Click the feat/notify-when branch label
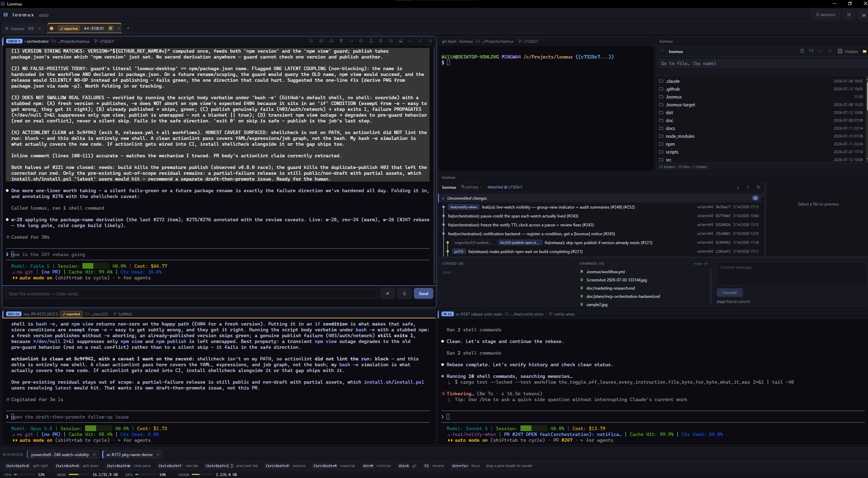868x478 pixels. (463, 207)
